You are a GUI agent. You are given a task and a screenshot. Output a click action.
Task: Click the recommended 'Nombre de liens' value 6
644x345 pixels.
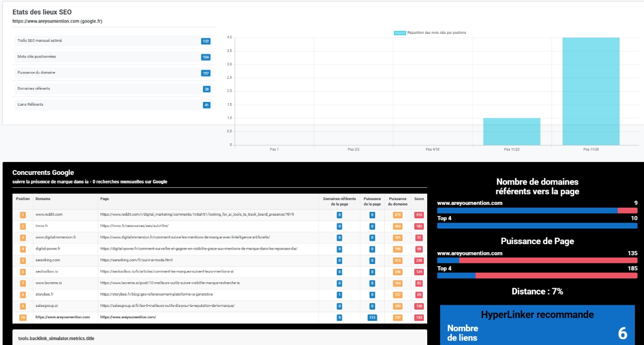623,333
